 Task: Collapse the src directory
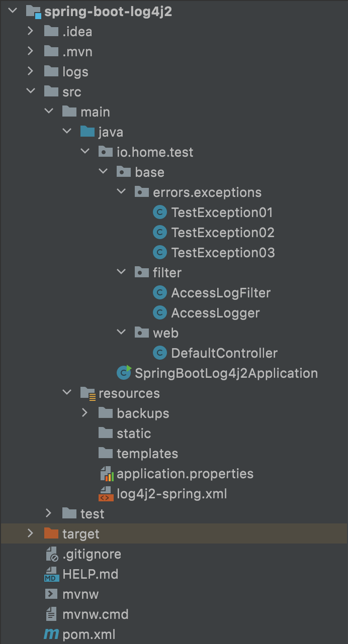tap(31, 91)
